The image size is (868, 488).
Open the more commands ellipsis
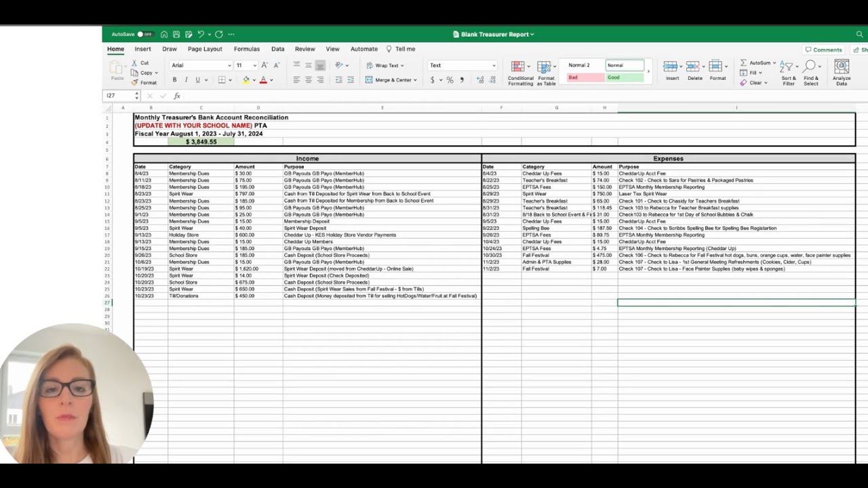(x=231, y=34)
